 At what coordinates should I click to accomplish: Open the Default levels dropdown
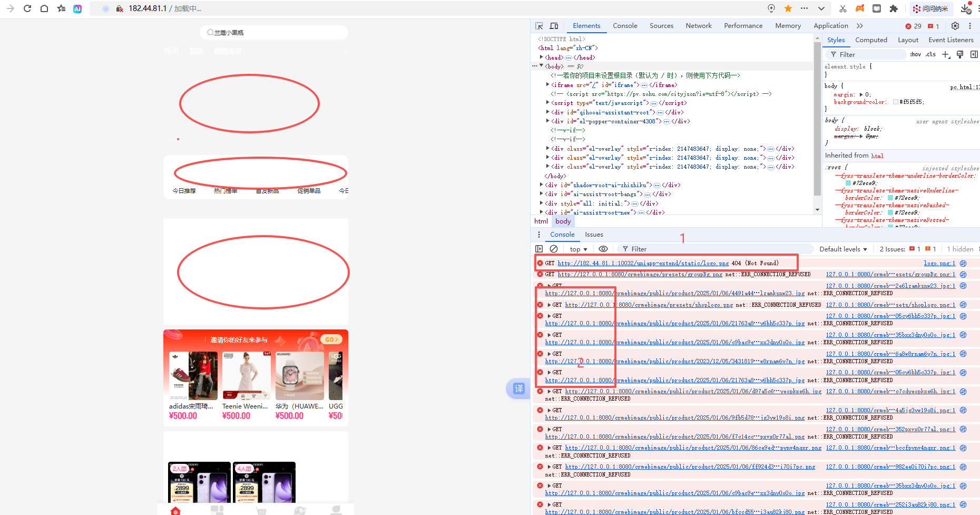(x=843, y=249)
